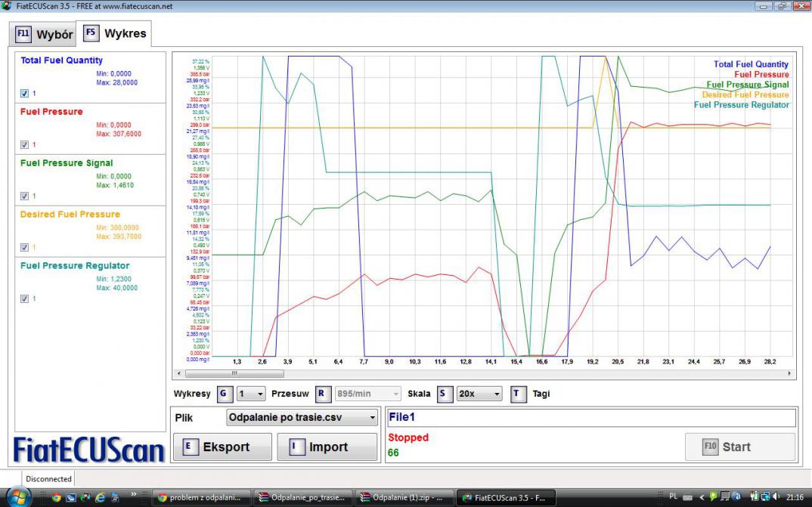Viewport: 812px width, 507px height.
Task: Click the T key icon beside Tagi
Action: point(517,394)
